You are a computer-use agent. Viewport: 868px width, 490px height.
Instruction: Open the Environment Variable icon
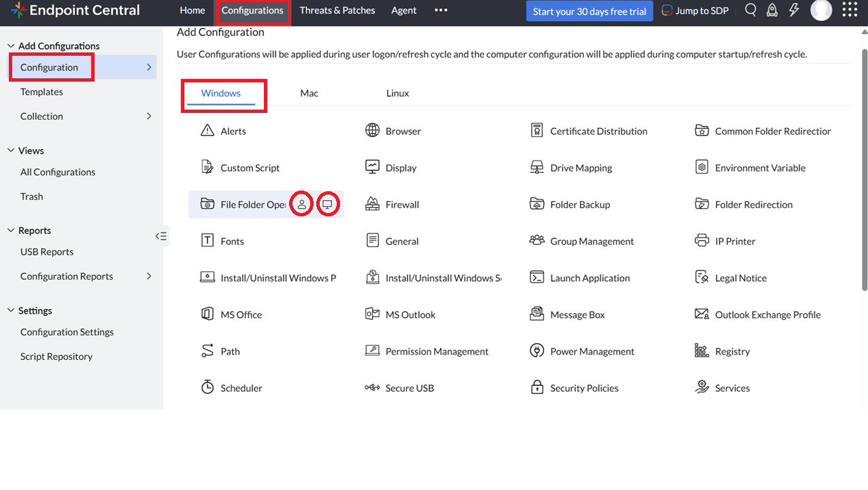tap(702, 167)
